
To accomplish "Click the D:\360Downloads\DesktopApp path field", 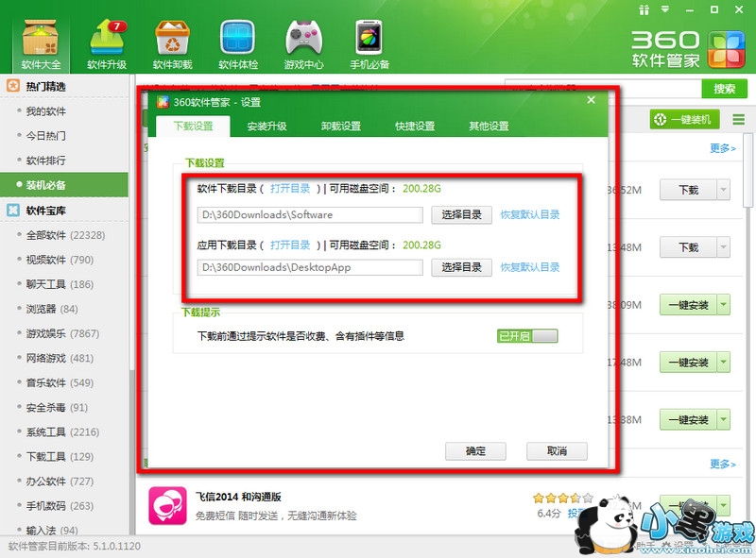I will point(310,267).
